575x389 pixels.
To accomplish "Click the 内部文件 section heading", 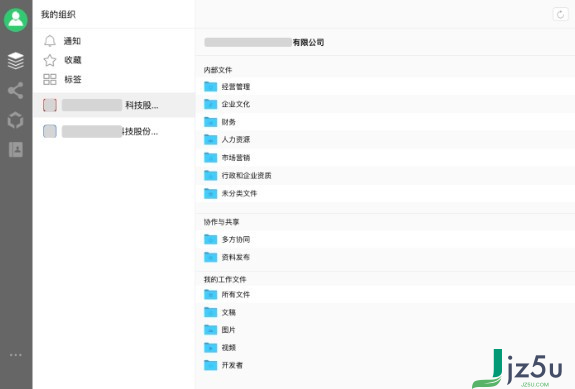I will coord(218,70).
